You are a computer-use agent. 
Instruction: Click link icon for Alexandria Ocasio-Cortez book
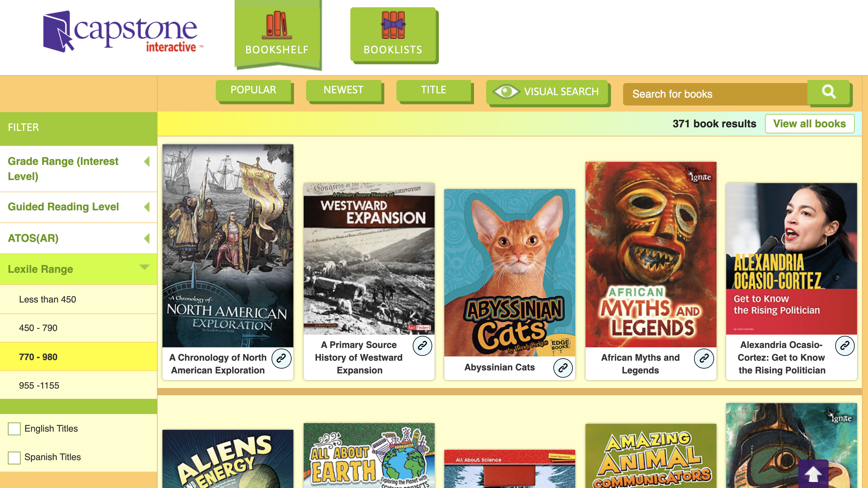click(x=845, y=346)
